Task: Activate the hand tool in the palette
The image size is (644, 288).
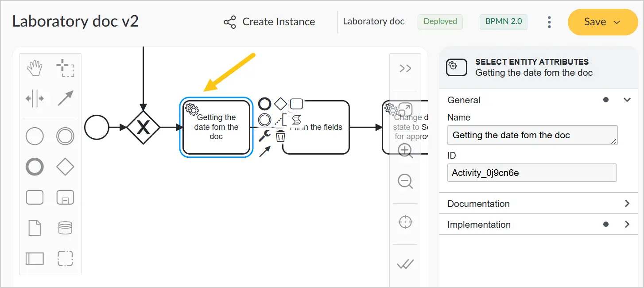Action: (35, 68)
